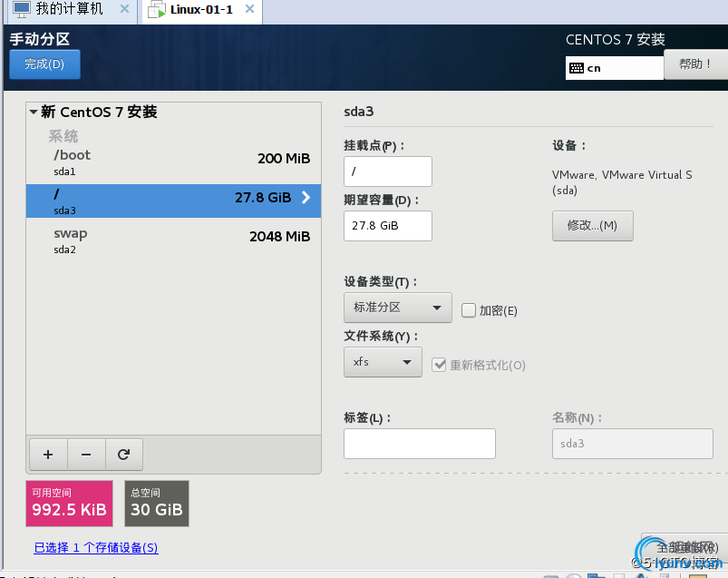Click the 帮助! help button
Screen dimensions: 728x578
(x=695, y=64)
